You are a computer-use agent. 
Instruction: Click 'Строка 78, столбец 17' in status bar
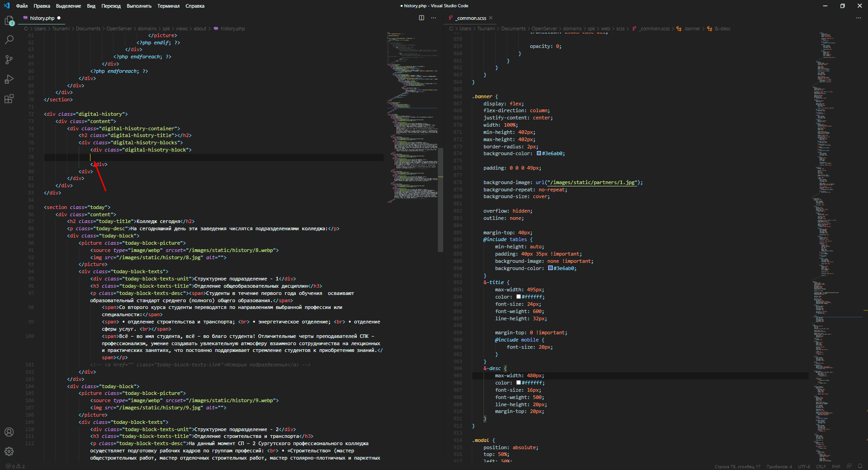click(x=737, y=466)
